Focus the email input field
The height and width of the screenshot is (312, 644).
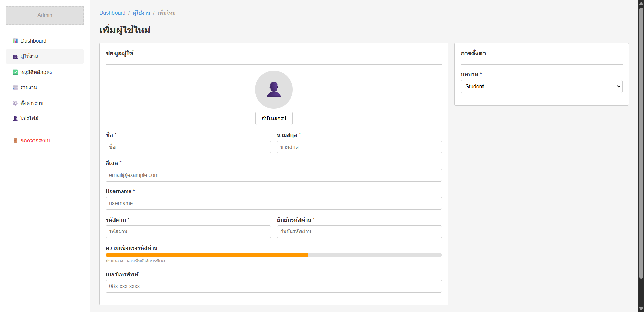[273, 175]
